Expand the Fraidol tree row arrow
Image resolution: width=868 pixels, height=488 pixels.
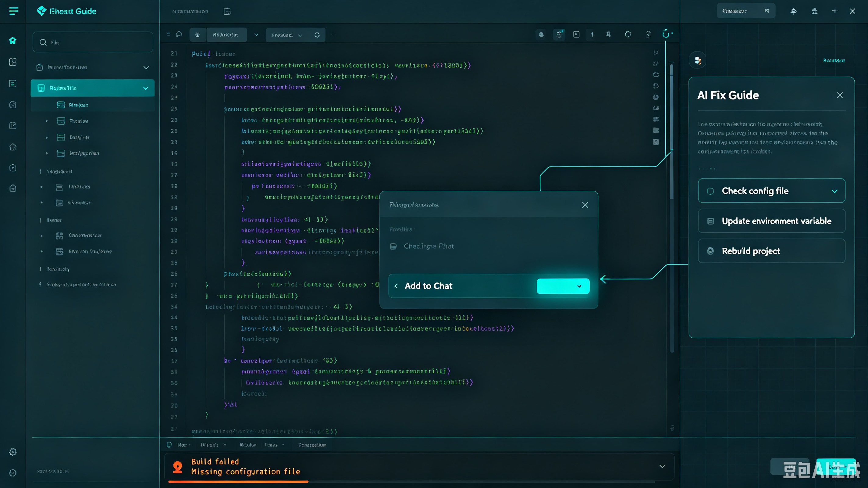point(47,121)
